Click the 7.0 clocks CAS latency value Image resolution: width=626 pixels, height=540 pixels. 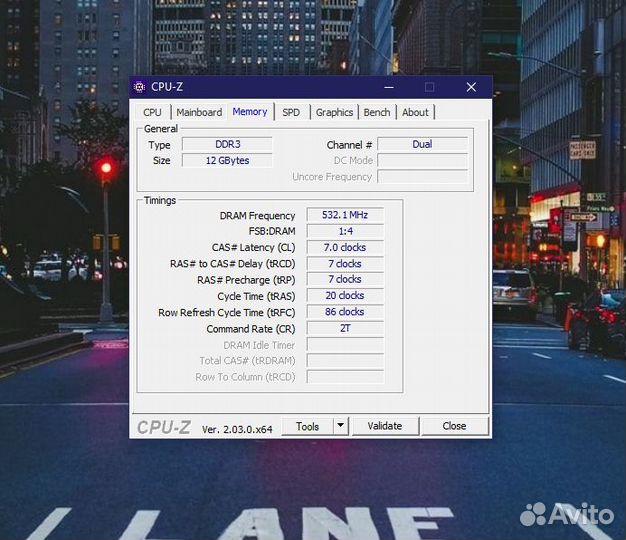tap(345, 247)
